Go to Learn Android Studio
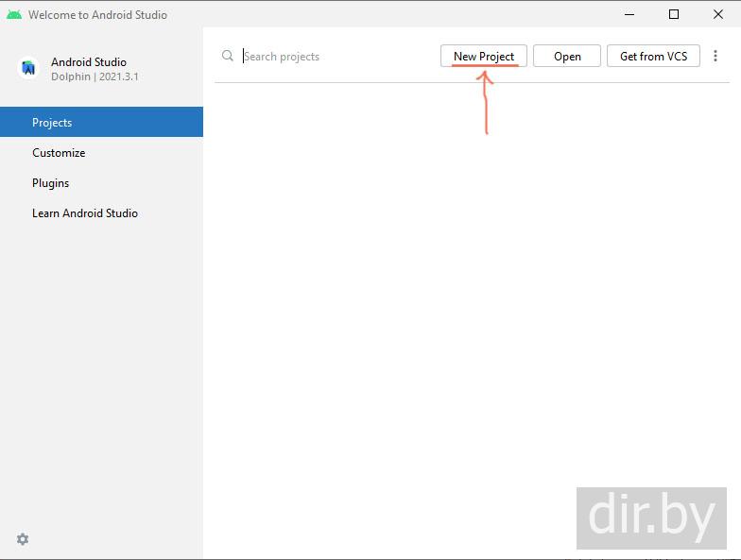This screenshot has height=560, width=741. click(x=85, y=213)
